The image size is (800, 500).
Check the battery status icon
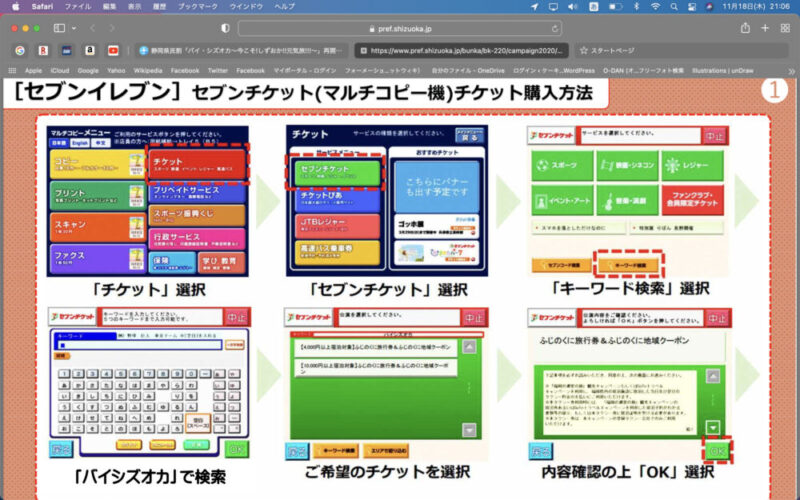pos(615,7)
